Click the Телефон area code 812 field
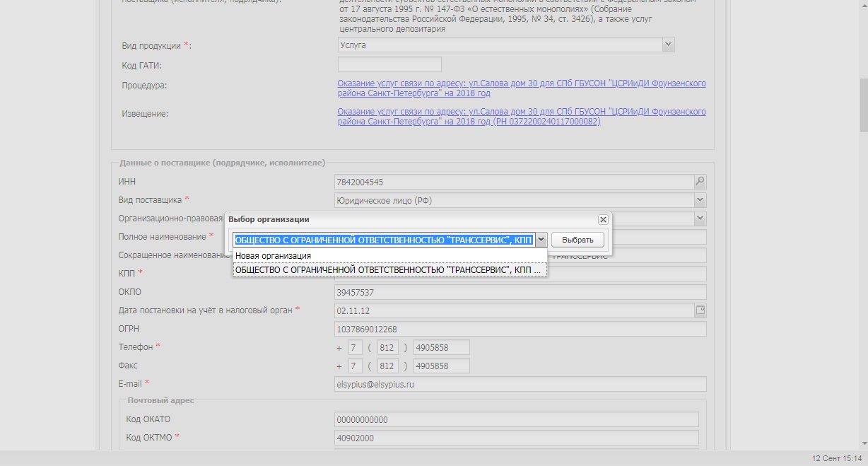868x466 pixels. [x=387, y=347]
